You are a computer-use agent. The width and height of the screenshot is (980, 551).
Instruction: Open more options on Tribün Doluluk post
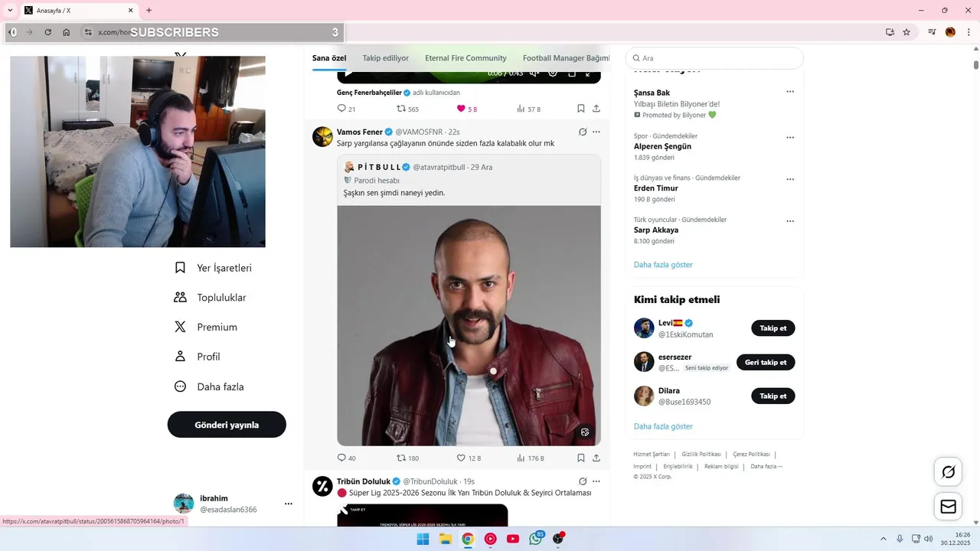[x=596, y=481]
